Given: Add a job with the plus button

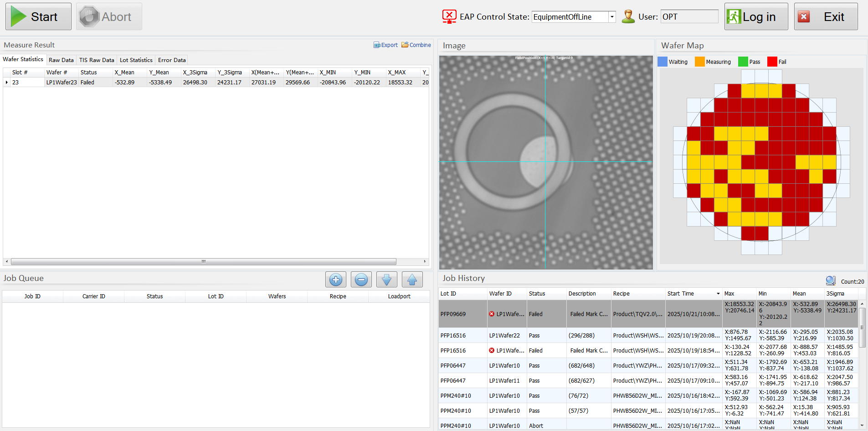Looking at the screenshot, I should pos(335,280).
